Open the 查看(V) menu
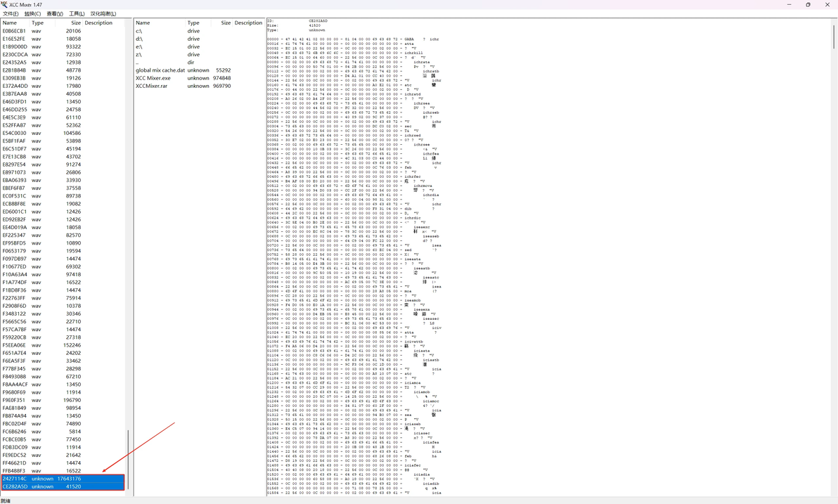838x504 pixels. coord(55,14)
